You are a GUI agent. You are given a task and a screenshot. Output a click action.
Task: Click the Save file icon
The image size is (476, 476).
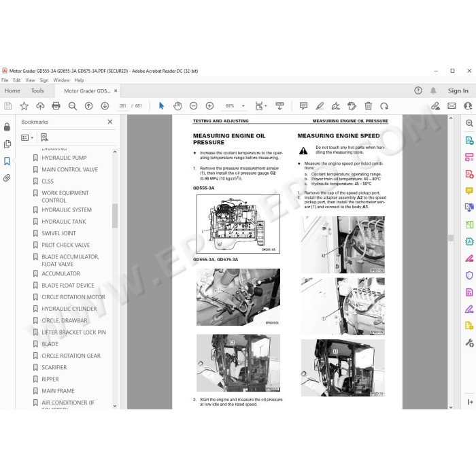pyautogui.click(x=8, y=106)
